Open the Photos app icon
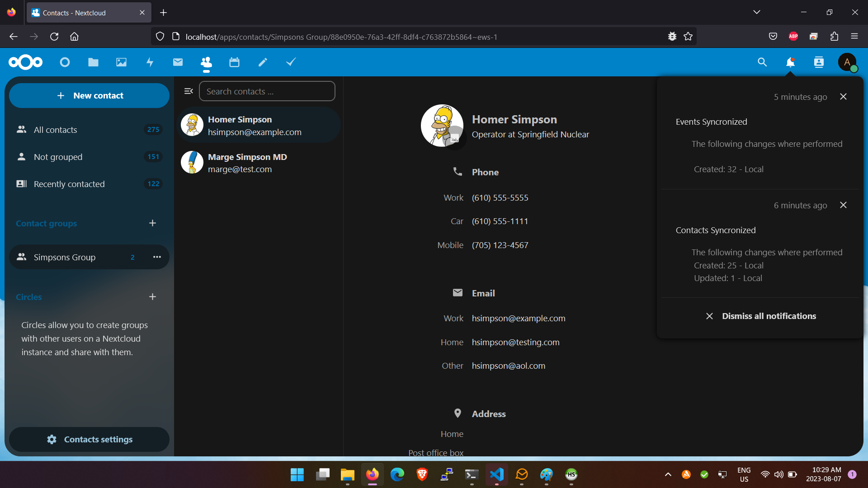Image resolution: width=868 pixels, height=488 pixels. (121, 62)
